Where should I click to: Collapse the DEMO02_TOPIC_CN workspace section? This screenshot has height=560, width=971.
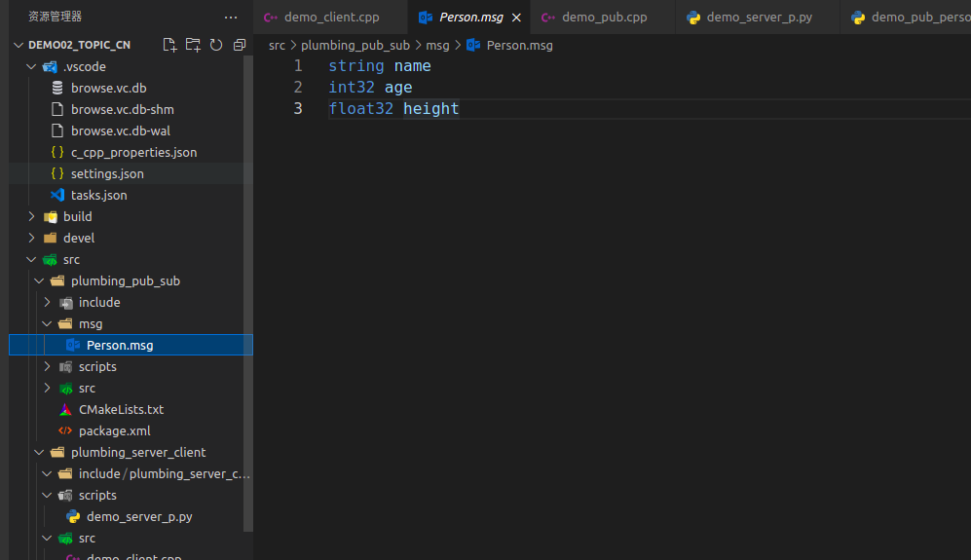point(19,45)
